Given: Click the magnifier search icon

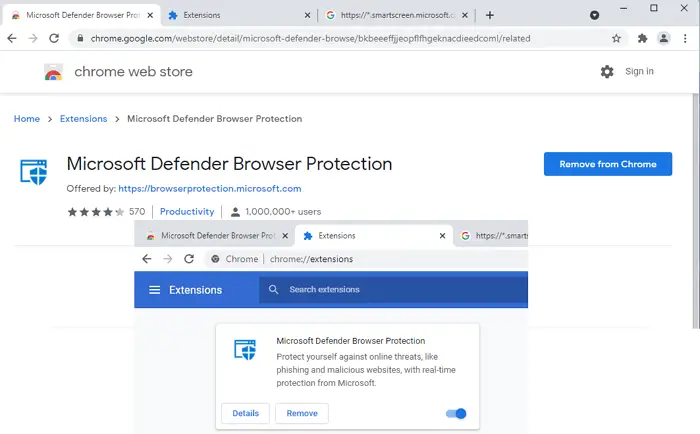Looking at the screenshot, I should (x=274, y=290).
